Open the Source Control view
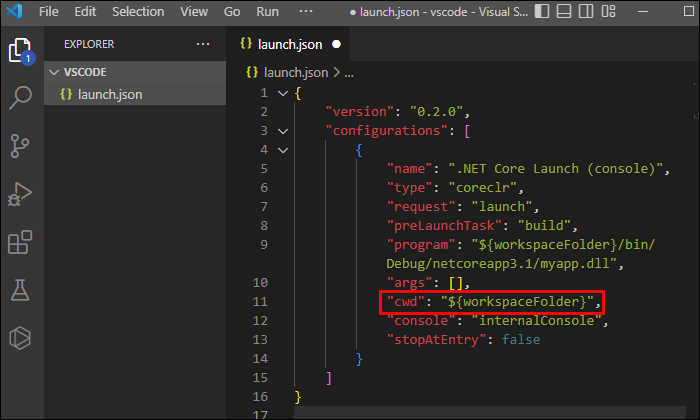The height and width of the screenshot is (420, 700). pos(20,146)
